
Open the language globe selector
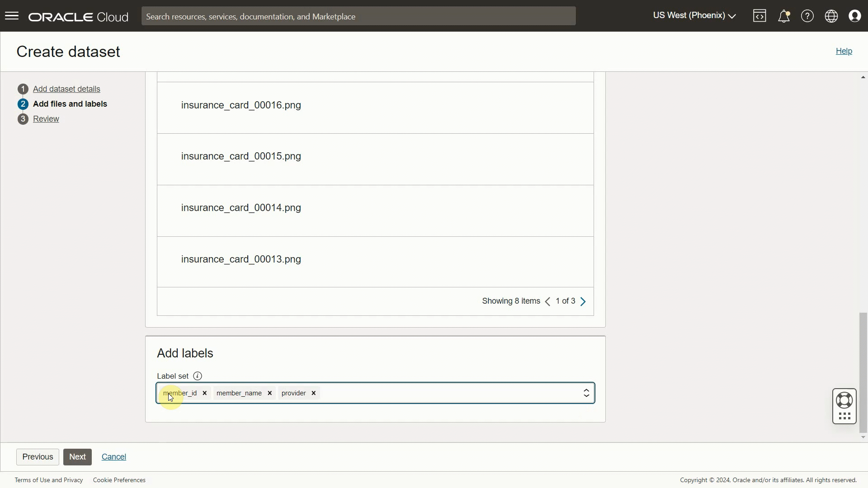832,15
